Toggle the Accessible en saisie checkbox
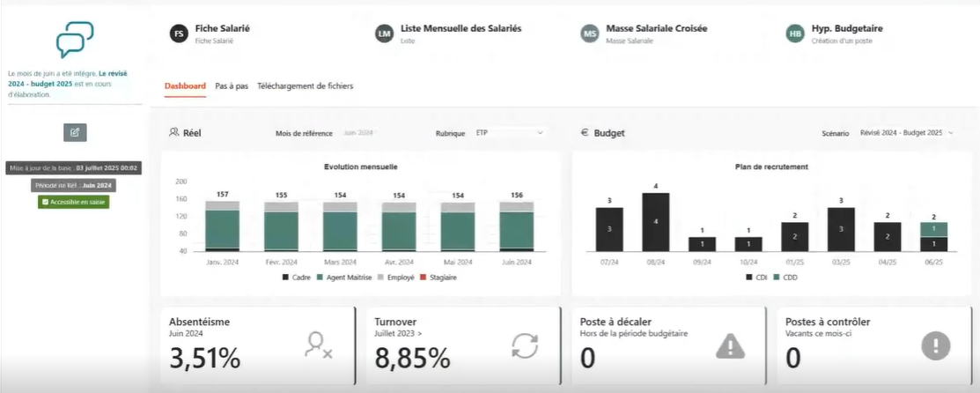This screenshot has width=980, height=393. point(44,202)
